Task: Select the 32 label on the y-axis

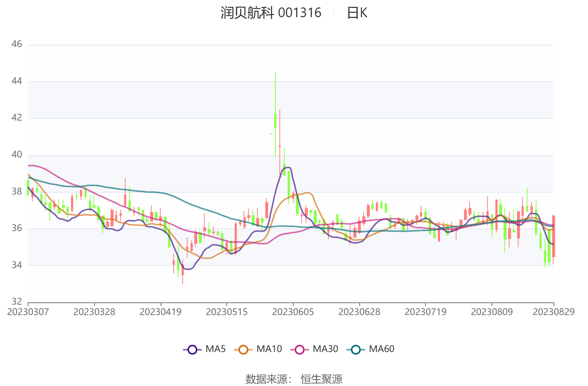Action: pos(17,302)
